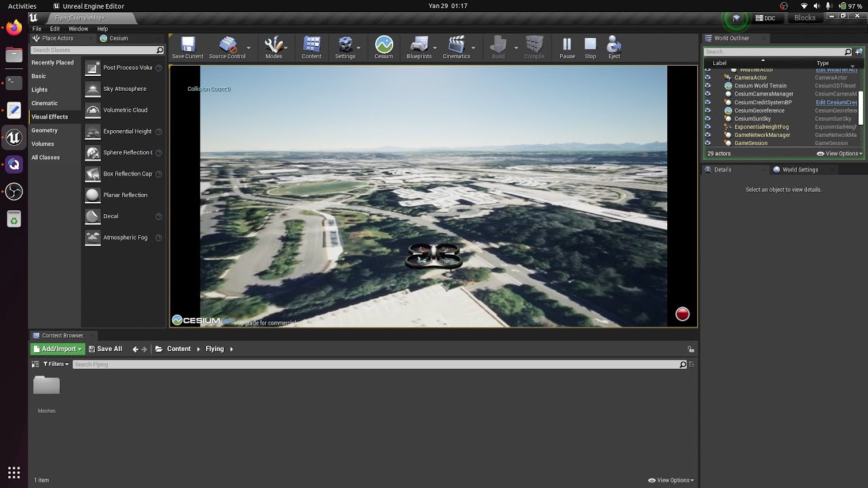Viewport: 868px width, 488px height.
Task: Create new folder in World Outliner
Action: click(x=859, y=52)
